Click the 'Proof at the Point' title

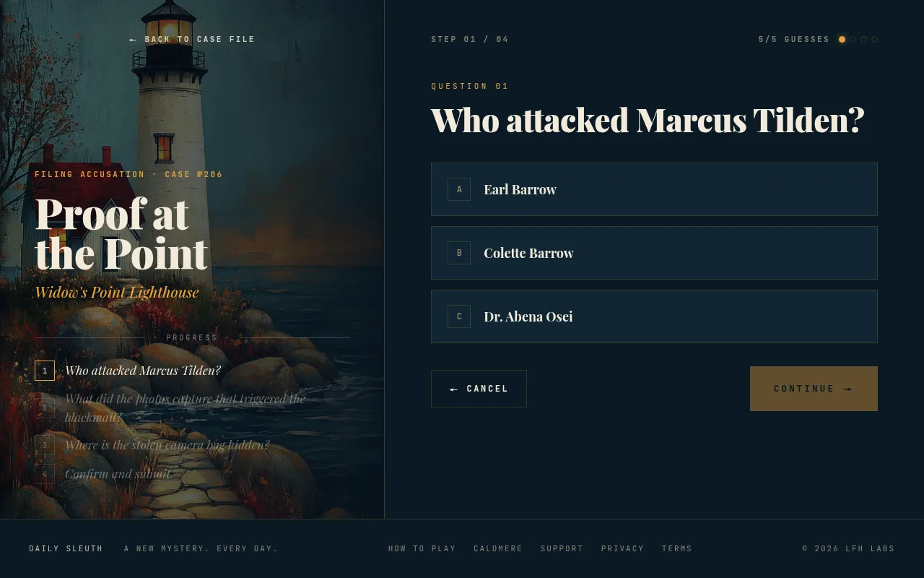[121, 233]
